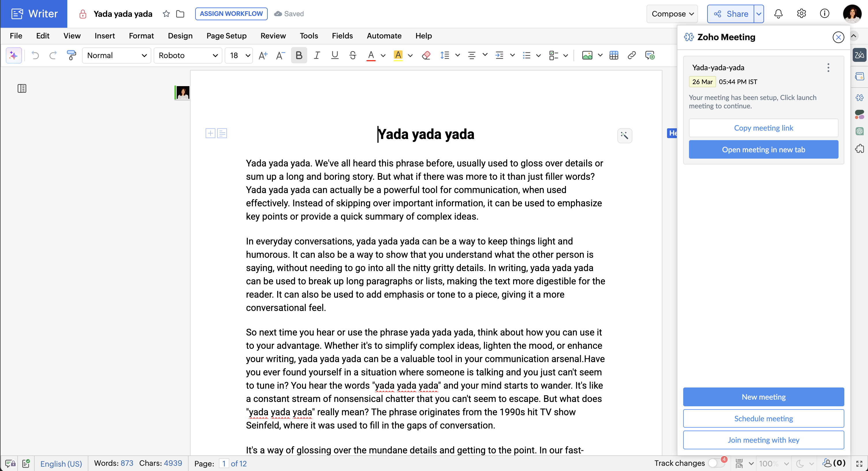The image size is (868, 471).
Task: Open the Normal paragraph style dropdown
Action: (x=116, y=55)
